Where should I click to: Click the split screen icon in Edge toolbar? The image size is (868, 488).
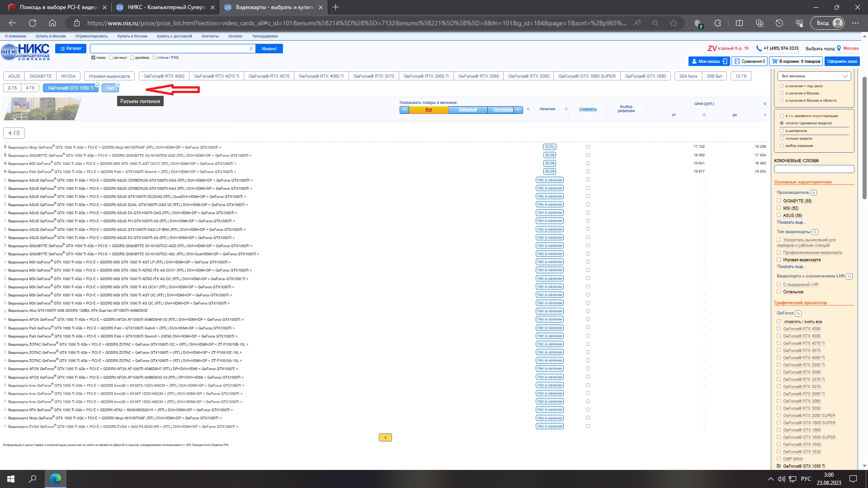point(739,23)
